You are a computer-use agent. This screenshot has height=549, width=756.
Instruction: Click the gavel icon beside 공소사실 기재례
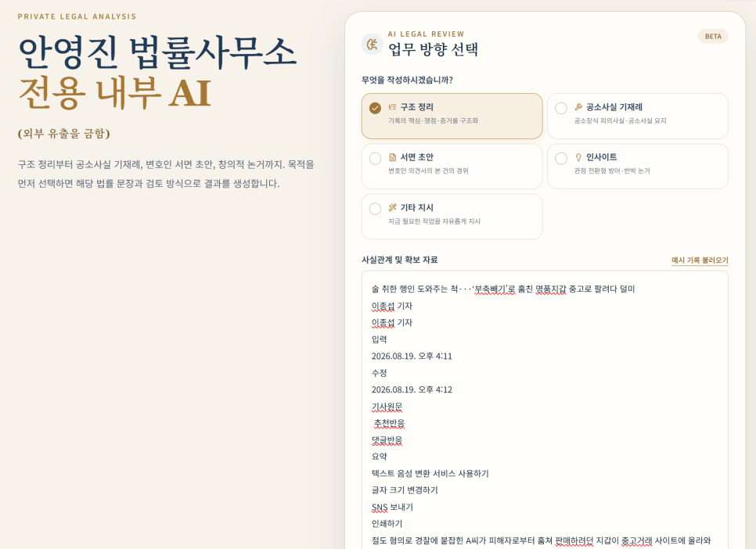pyautogui.click(x=578, y=107)
